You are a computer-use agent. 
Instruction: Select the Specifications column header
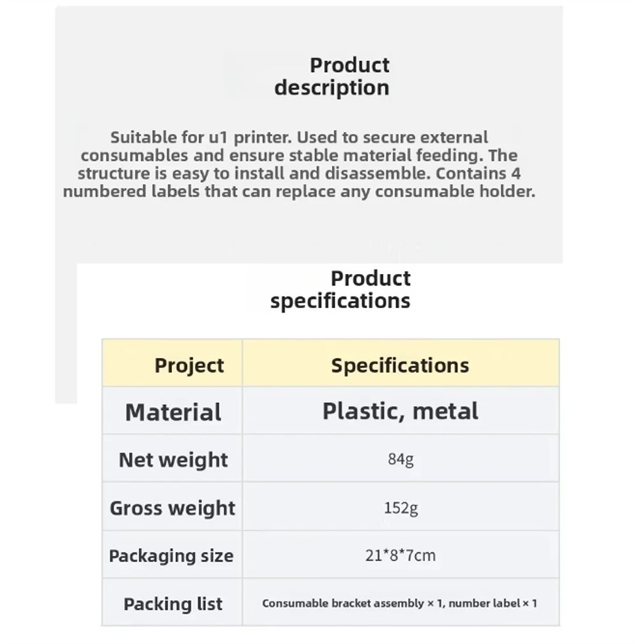(x=400, y=365)
